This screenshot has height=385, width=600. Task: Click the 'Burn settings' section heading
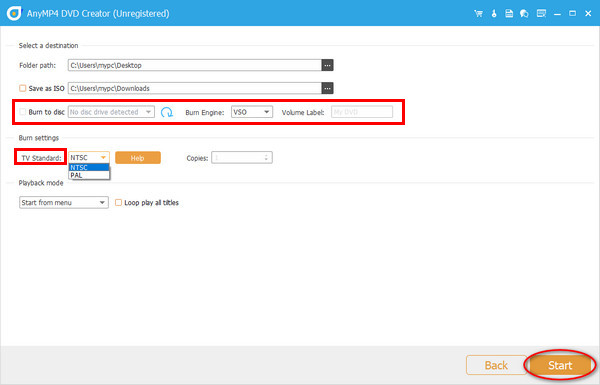click(x=39, y=138)
